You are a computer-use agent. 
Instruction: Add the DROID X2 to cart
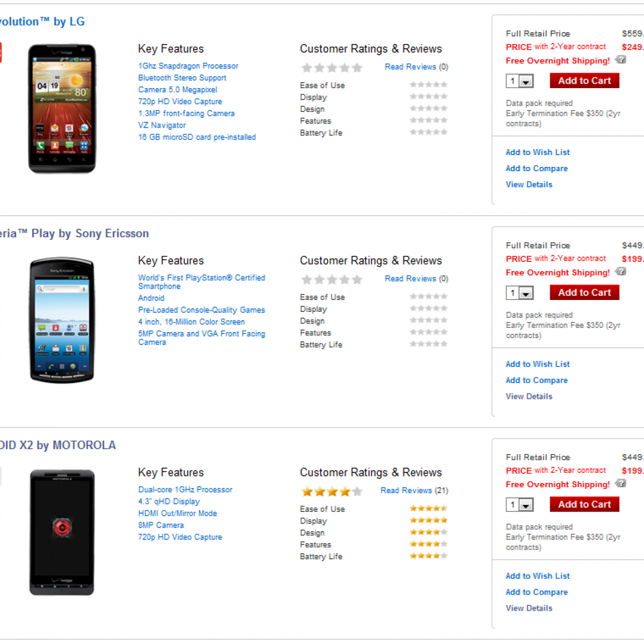click(584, 504)
